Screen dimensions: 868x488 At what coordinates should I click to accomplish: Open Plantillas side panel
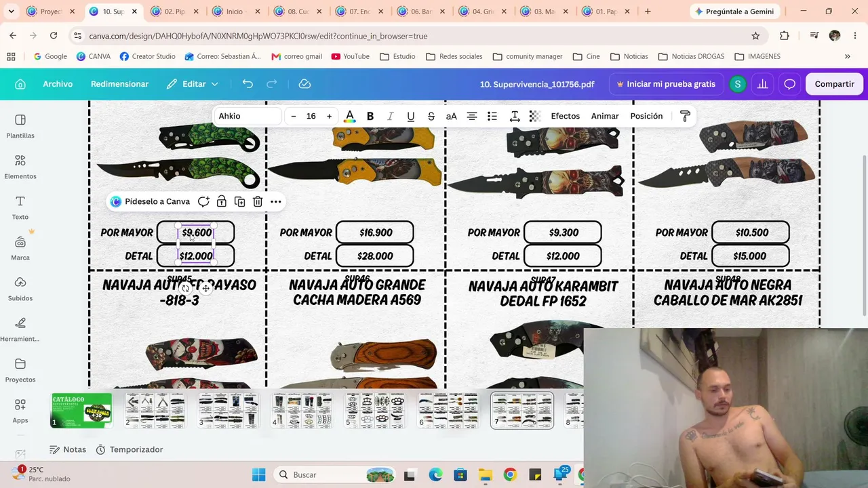coord(20,126)
